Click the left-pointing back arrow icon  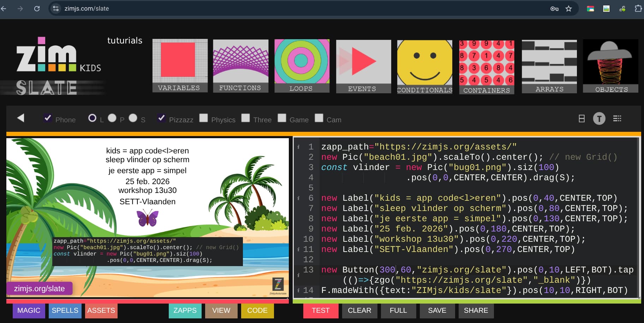[21, 118]
